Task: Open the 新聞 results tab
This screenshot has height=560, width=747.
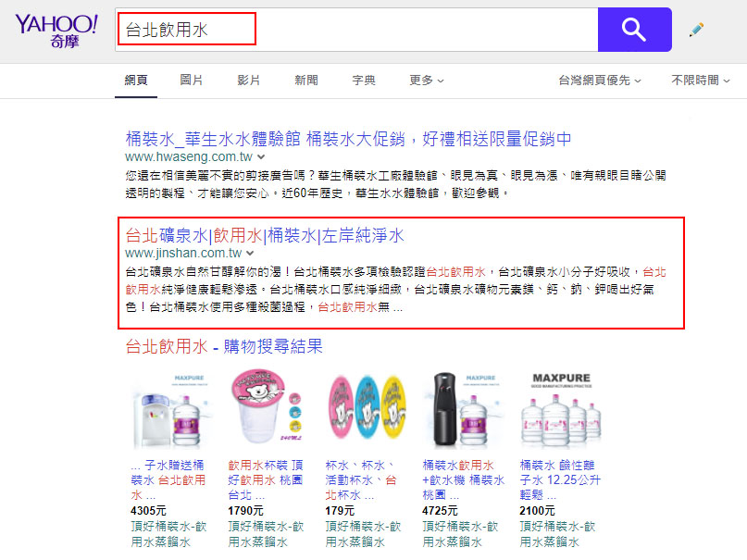Action: point(305,80)
